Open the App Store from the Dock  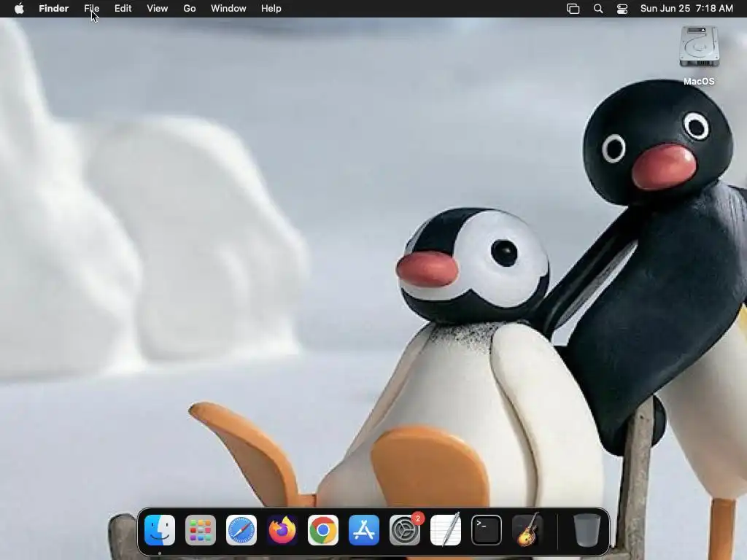tap(364, 530)
